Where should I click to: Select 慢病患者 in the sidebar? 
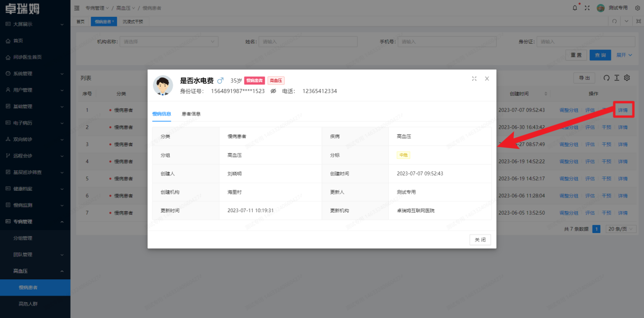(35, 287)
